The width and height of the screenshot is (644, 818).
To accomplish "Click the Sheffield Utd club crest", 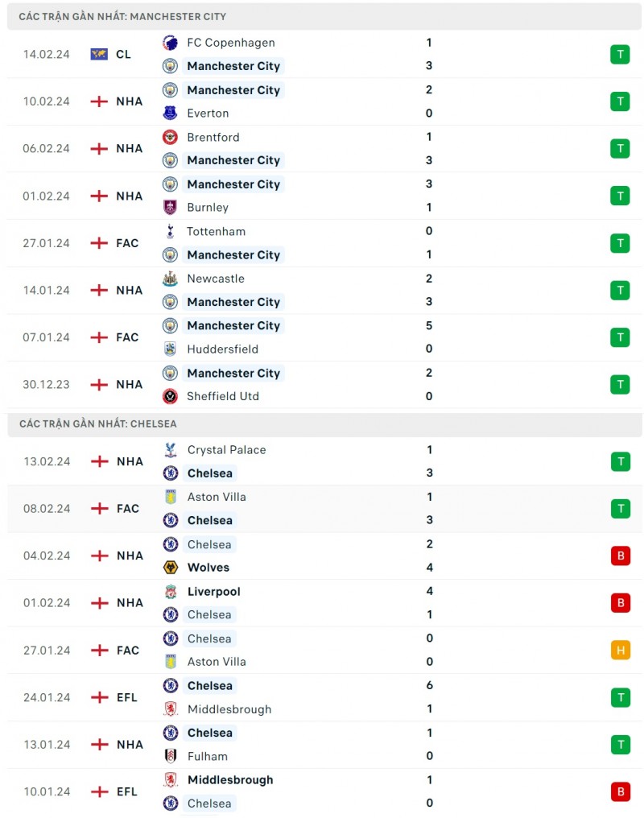I will tap(170, 396).
